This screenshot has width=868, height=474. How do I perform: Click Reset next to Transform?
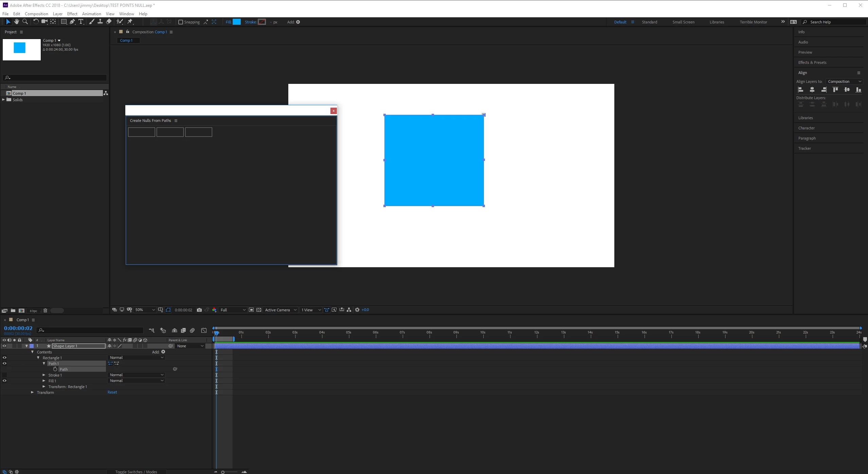pyautogui.click(x=112, y=393)
